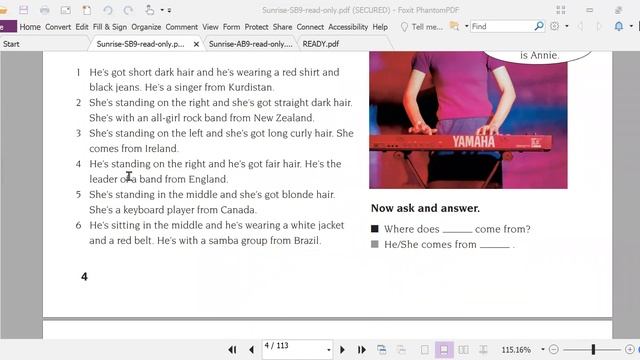This screenshot has width=640, height=360.
Task: Open the Convert ribbon tab
Action: tap(58, 27)
